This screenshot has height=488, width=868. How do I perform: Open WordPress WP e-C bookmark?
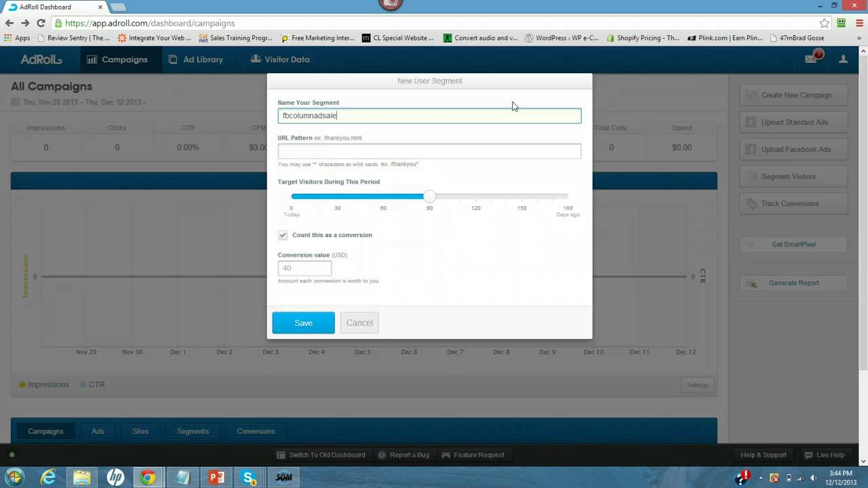pyautogui.click(x=562, y=38)
